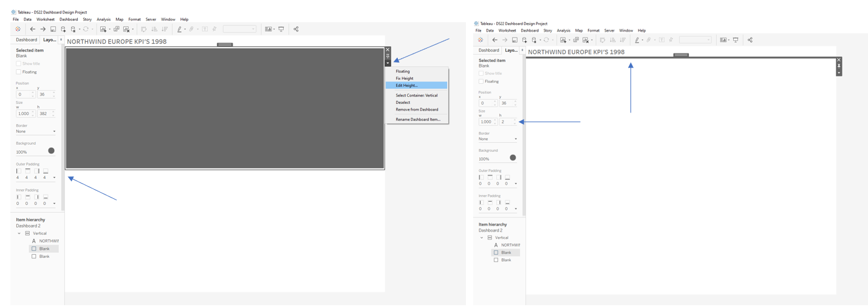The width and height of the screenshot is (868, 307).
Task: Click New Worksheet icon in right window toolbar
Action: [563, 40]
